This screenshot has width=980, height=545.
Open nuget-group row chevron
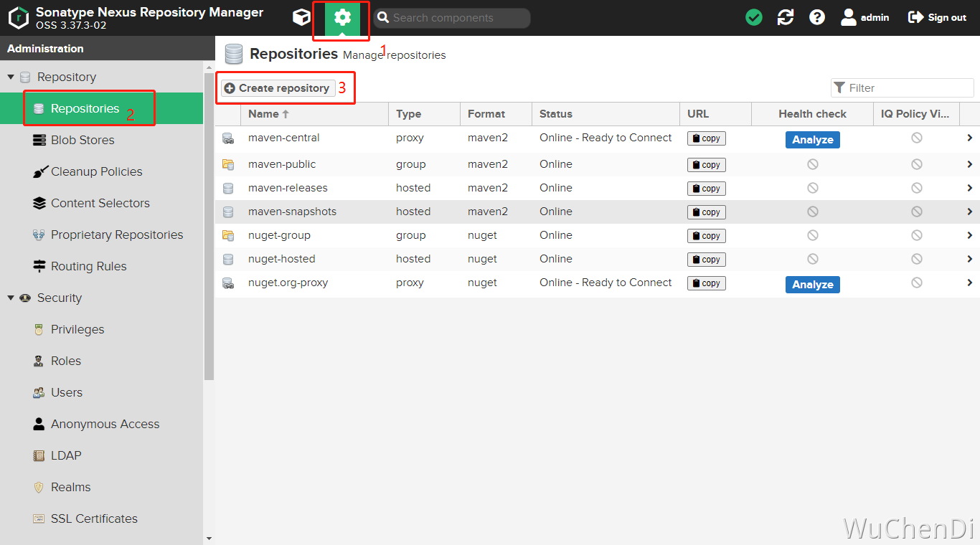pos(969,235)
